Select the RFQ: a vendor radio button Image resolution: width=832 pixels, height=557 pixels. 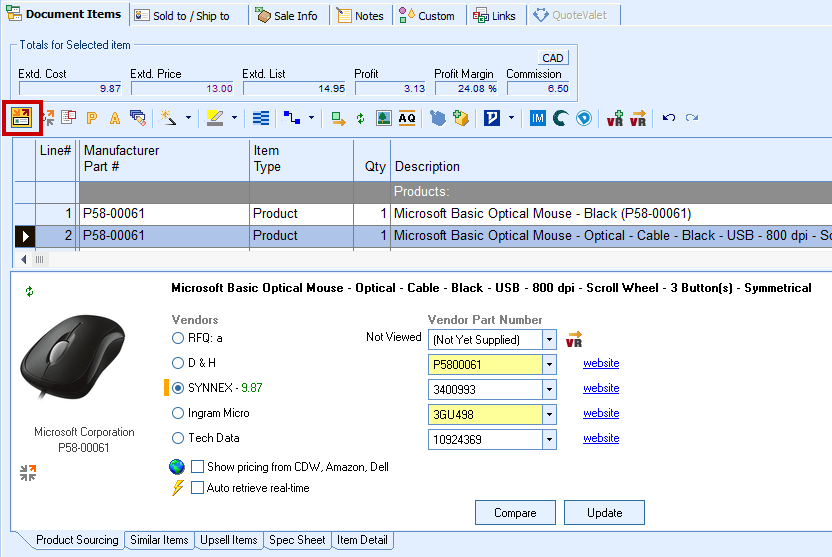(x=178, y=338)
